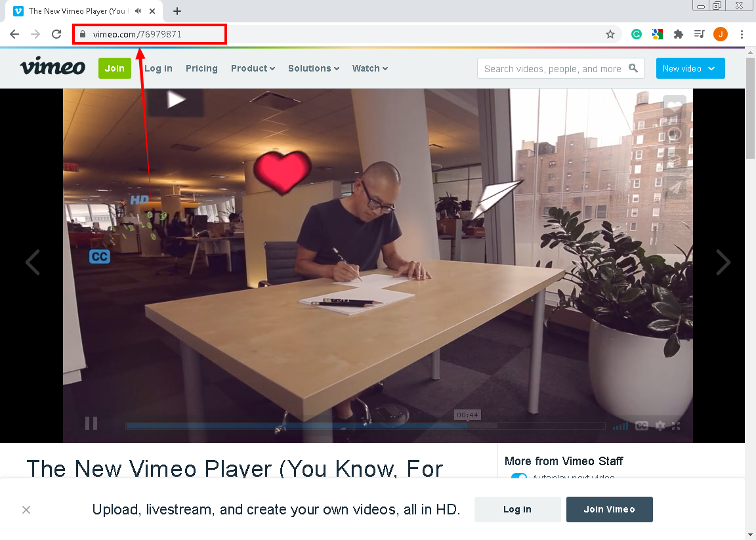Click the Vimeo logo
The width and height of the screenshot is (756, 540).
click(x=52, y=68)
